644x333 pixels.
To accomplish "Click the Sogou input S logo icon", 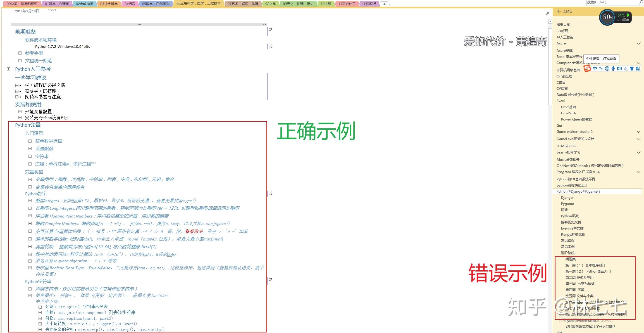I will coord(587,69).
